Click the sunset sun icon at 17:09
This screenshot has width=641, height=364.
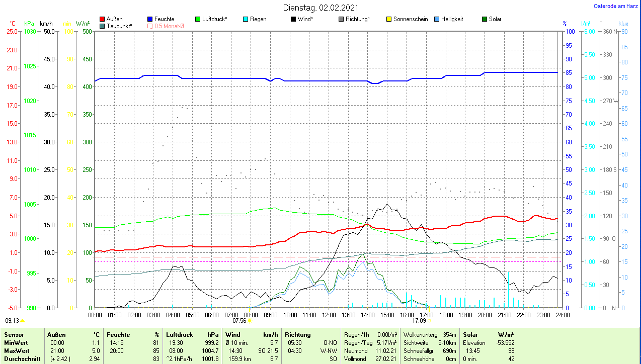(429, 320)
